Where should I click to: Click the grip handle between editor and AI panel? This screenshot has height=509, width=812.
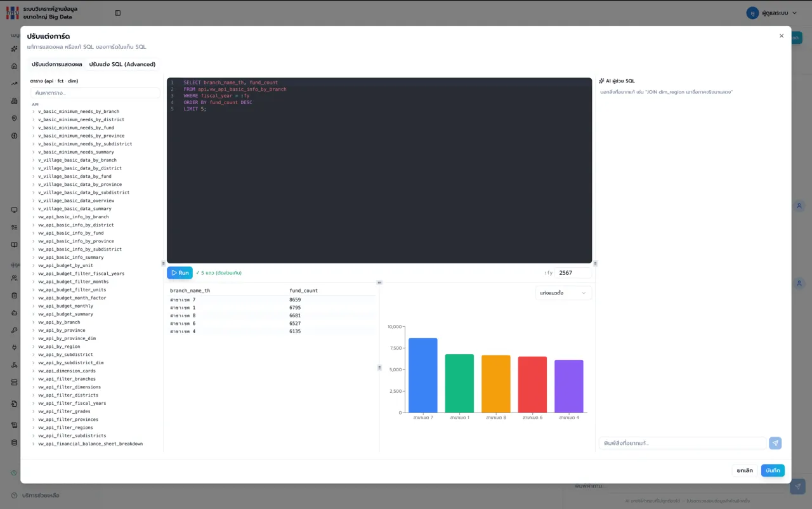(x=595, y=263)
